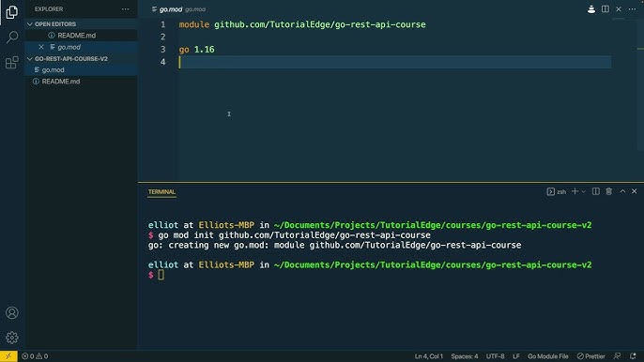644x362 pixels.
Task: Open the Accounts menu icon
Action: point(12,312)
